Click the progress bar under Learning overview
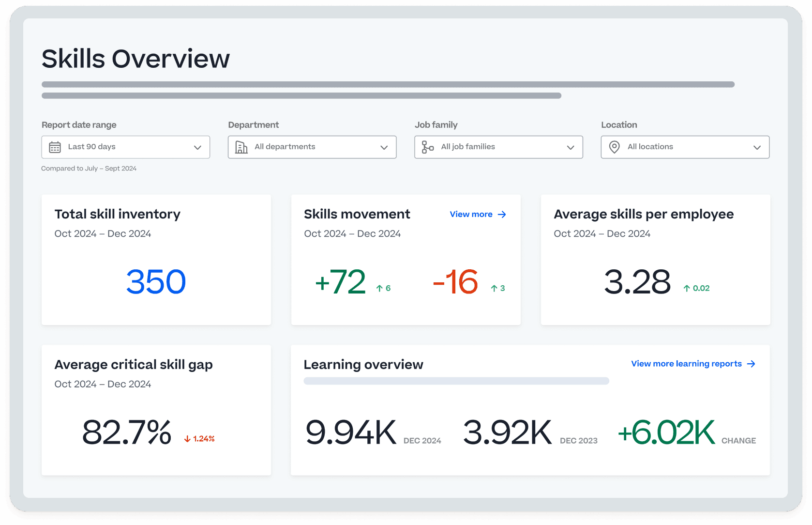 click(456, 381)
